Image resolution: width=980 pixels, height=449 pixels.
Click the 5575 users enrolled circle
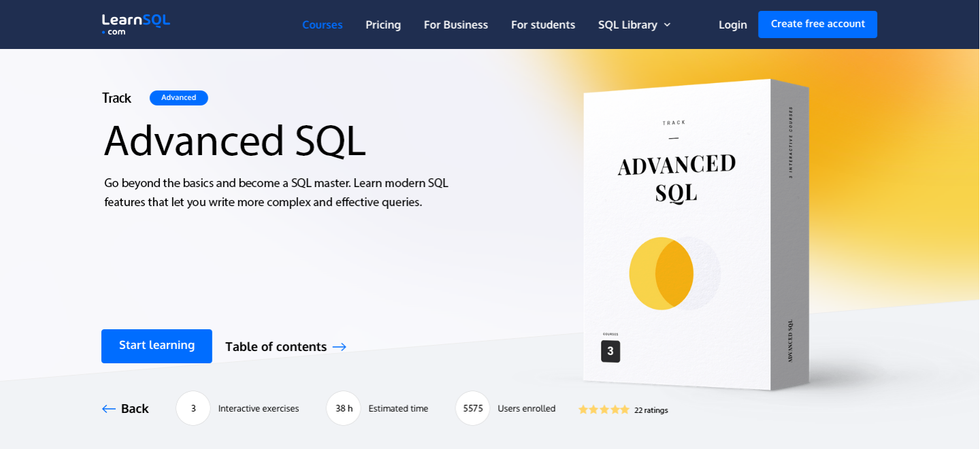click(473, 408)
